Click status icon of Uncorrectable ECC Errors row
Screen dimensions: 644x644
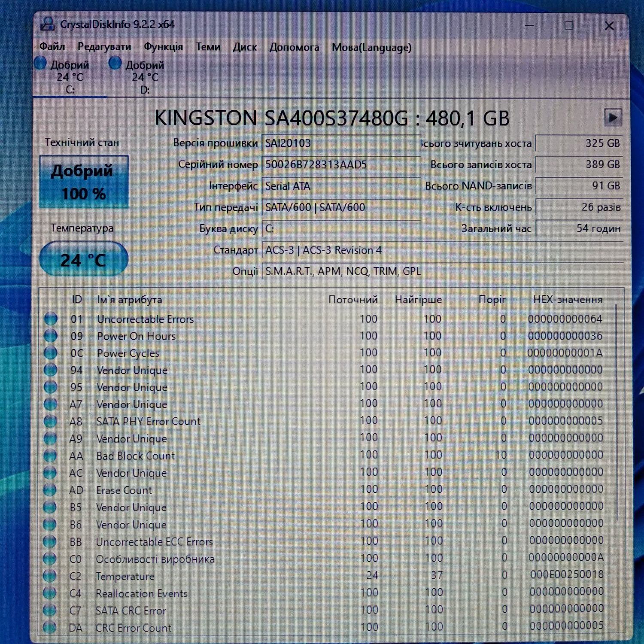[50, 541]
